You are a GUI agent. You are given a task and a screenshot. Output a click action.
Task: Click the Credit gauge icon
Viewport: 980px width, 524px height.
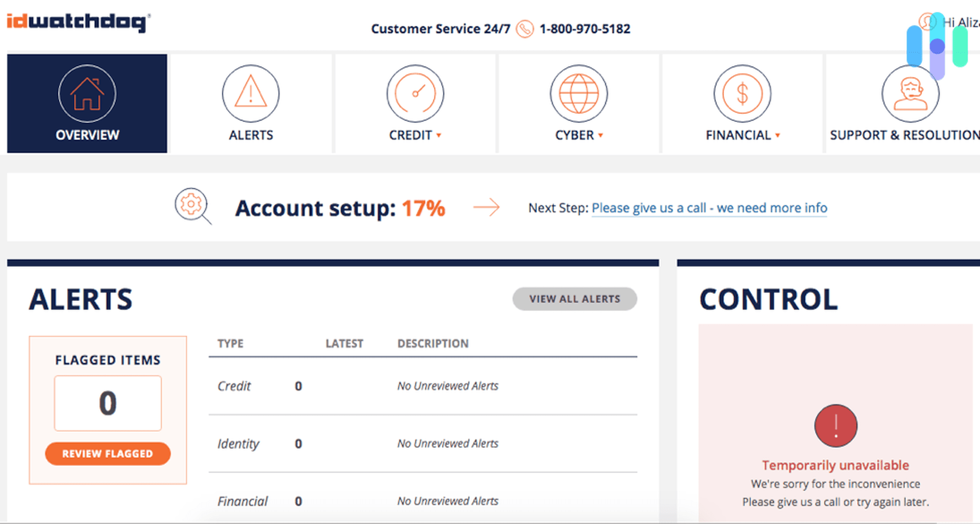point(415,93)
